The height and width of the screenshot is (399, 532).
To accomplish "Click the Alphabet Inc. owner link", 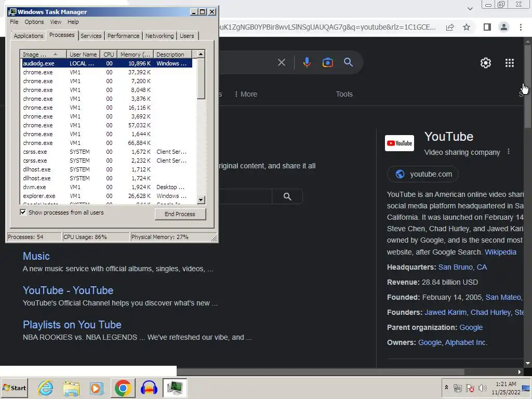I will (466, 342).
